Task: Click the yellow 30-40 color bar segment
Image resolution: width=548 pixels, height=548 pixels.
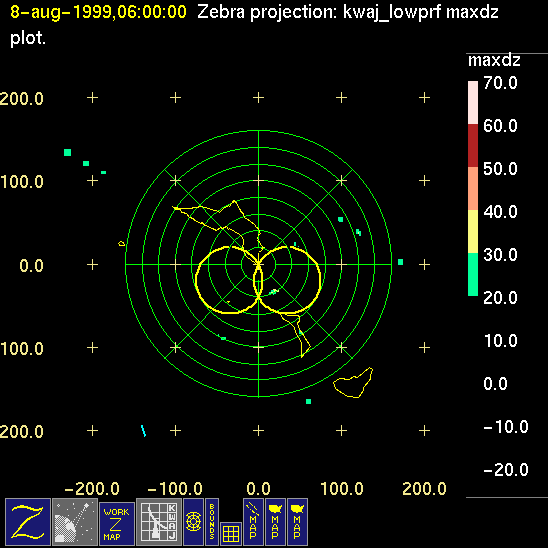Action: pos(473,231)
